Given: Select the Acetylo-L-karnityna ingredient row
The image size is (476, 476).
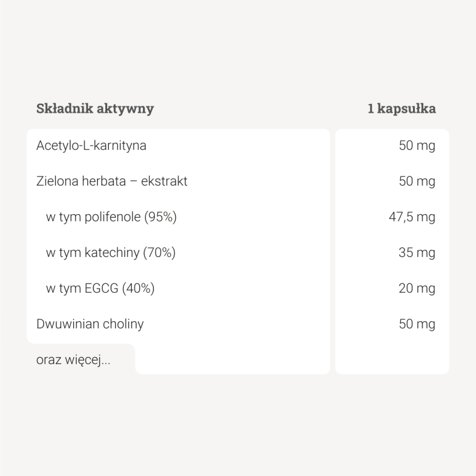Looking at the screenshot, I should pos(91,145).
